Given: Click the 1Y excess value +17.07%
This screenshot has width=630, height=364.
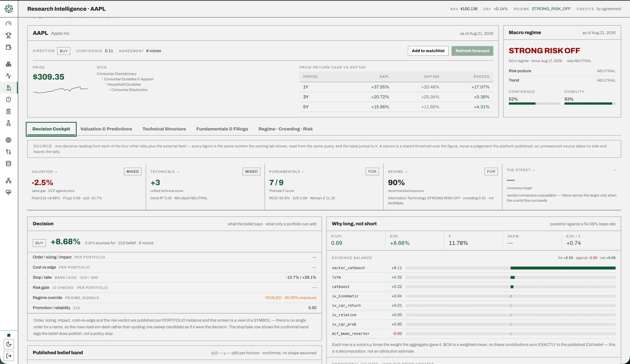Looking at the screenshot, I should 480,87.
